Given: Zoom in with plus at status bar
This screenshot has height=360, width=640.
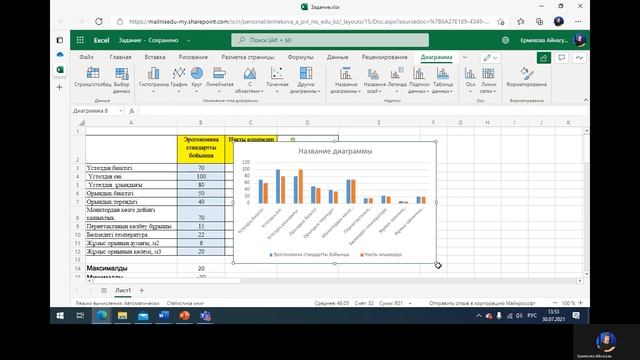Looking at the screenshot, I should 580,303.
